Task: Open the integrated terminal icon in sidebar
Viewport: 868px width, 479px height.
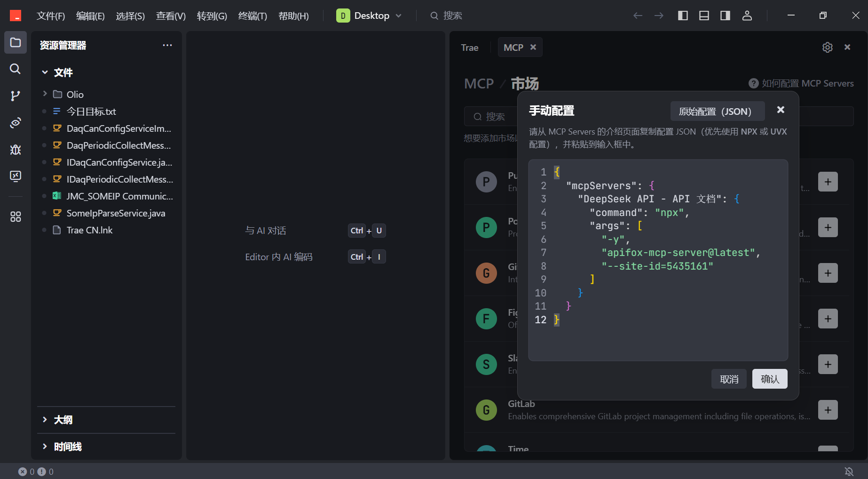Action: (x=16, y=176)
